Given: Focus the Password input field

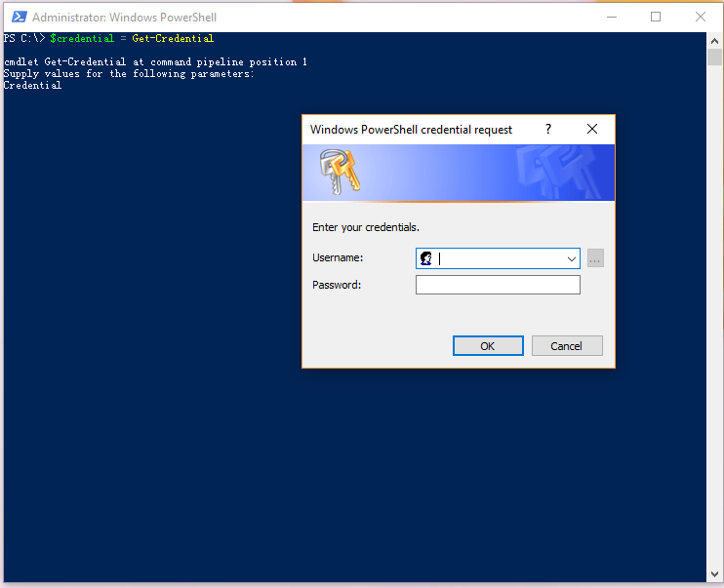Looking at the screenshot, I should (498, 285).
